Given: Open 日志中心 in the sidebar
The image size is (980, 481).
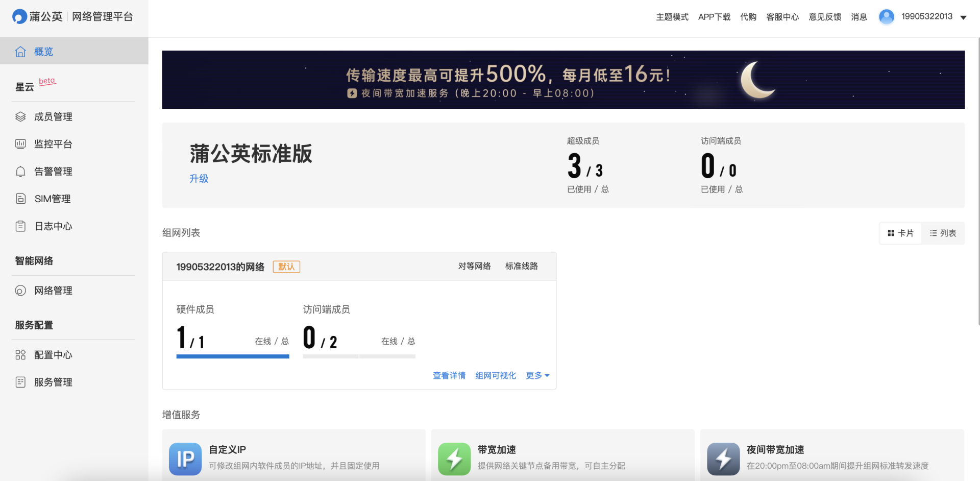Looking at the screenshot, I should point(53,226).
